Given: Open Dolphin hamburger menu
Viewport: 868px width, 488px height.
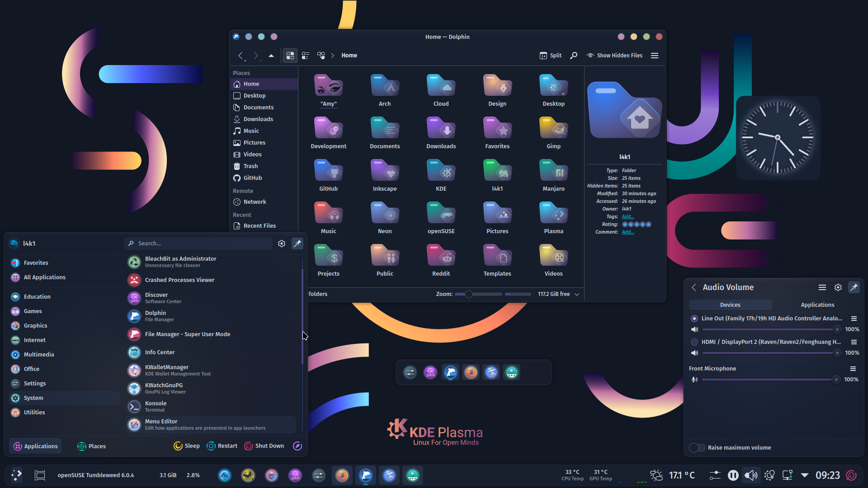Looking at the screenshot, I should click(x=655, y=56).
